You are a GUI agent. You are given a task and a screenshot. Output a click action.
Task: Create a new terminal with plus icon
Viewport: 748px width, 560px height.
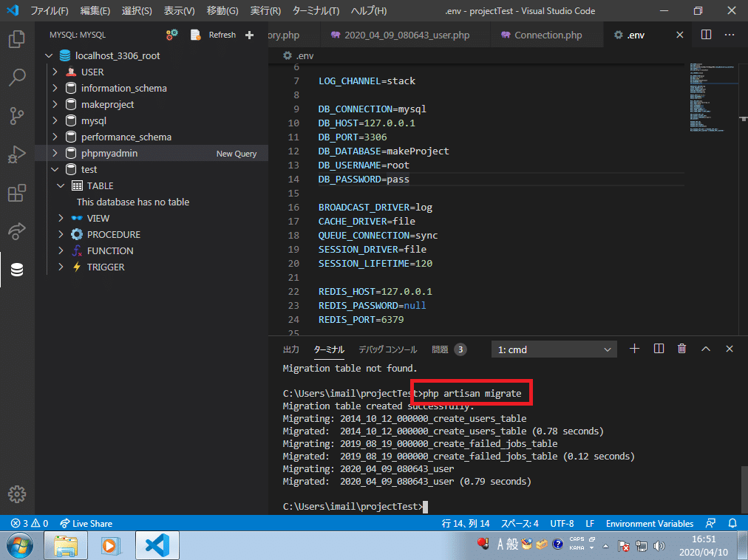[x=634, y=349]
